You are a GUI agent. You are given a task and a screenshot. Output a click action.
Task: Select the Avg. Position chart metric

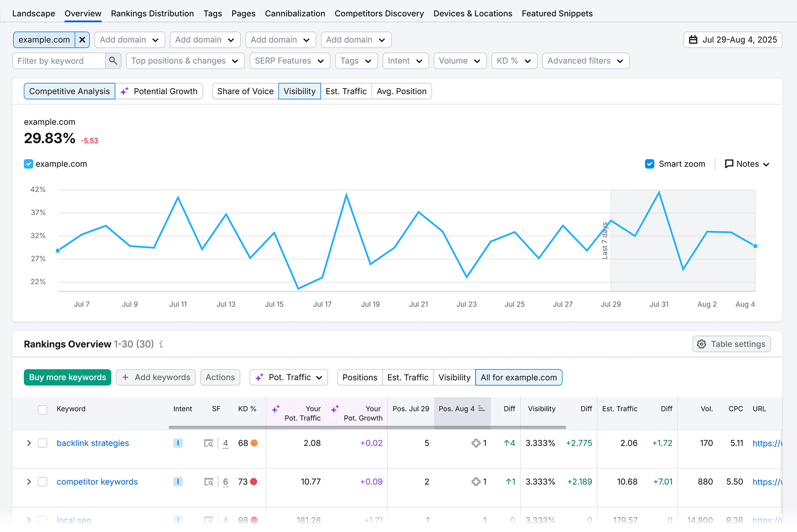[401, 91]
